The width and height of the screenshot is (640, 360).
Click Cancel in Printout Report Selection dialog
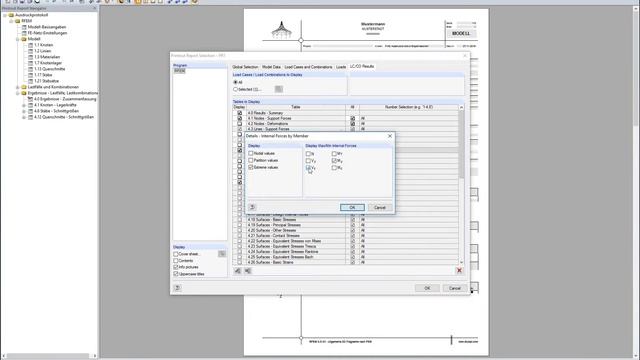455,288
